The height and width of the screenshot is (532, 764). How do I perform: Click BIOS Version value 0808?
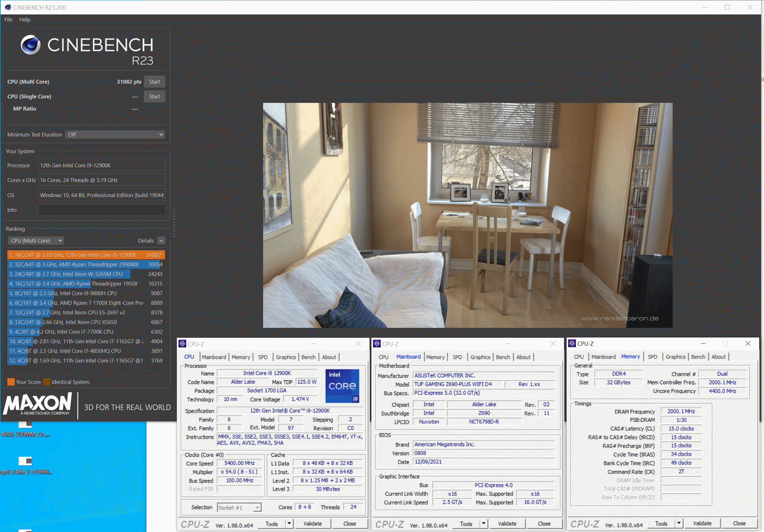[x=484, y=453]
